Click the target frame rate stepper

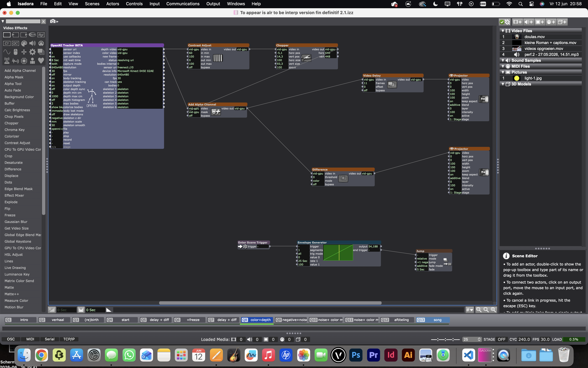pyautogui.click(x=479, y=339)
